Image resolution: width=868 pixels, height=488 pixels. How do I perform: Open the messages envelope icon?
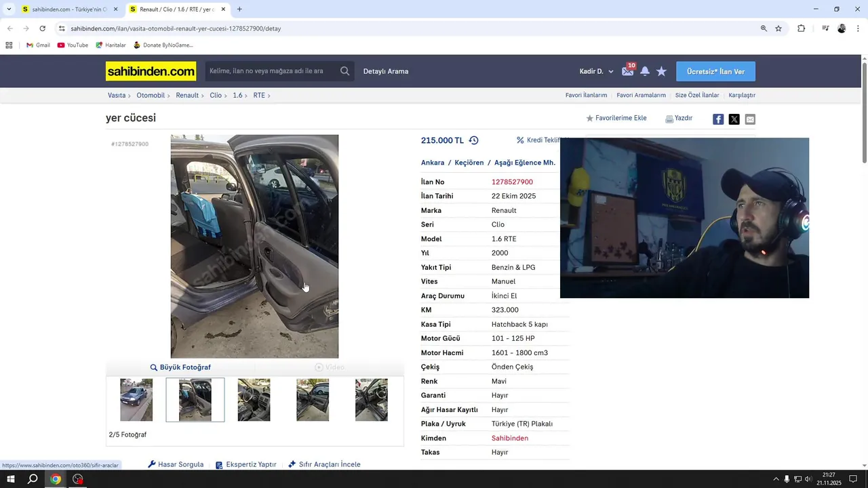point(628,71)
